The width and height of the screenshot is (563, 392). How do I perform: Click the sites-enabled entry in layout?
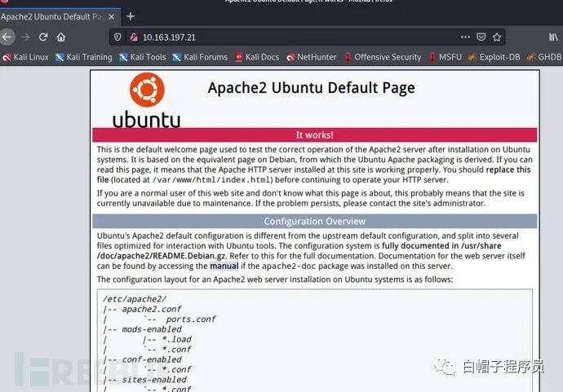(154, 380)
